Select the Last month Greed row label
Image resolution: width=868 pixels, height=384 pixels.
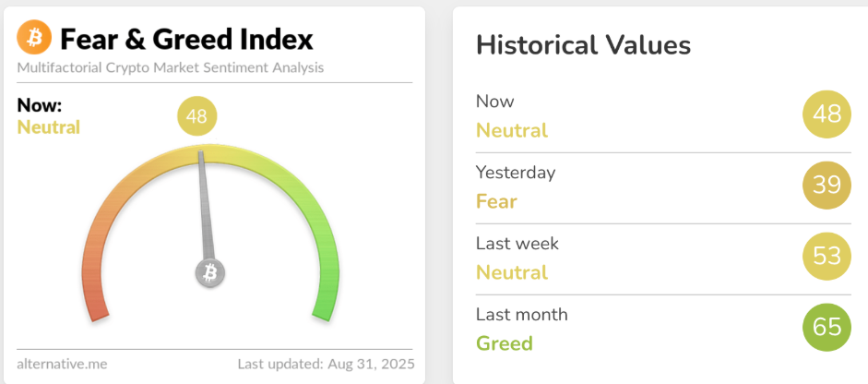(505, 343)
